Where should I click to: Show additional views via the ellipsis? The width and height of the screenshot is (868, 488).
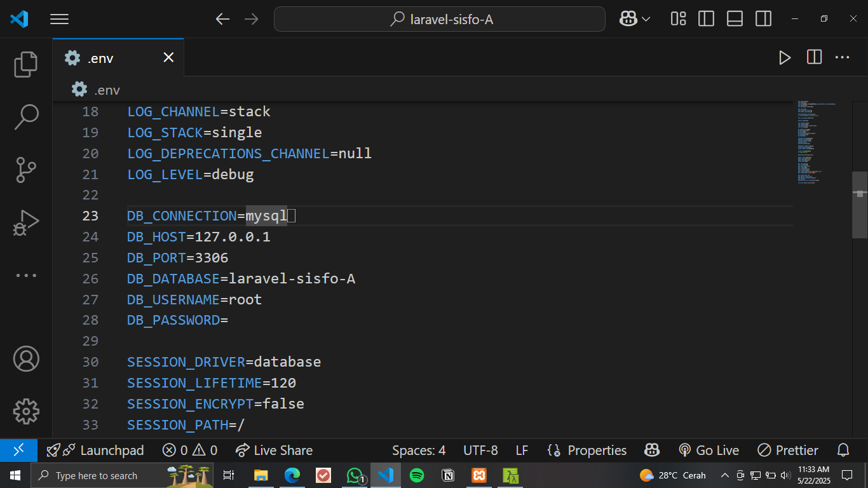coord(26,275)
